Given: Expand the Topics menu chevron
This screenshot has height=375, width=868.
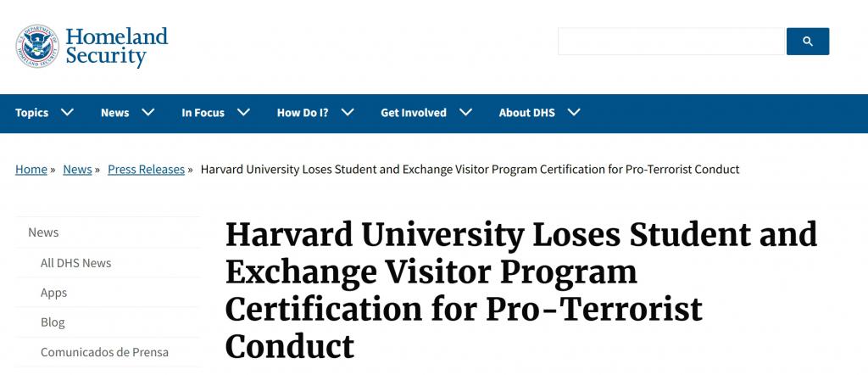Looking at the screenshot, I should [67, 113].
